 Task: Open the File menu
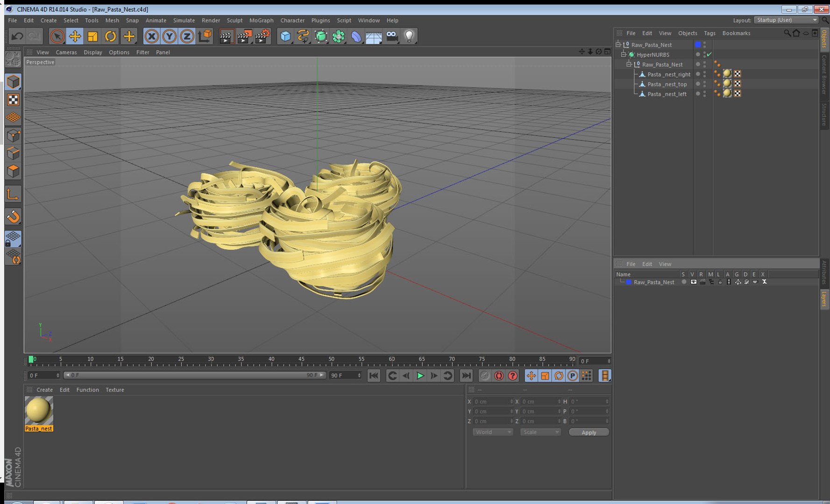[x=12, y=21]
